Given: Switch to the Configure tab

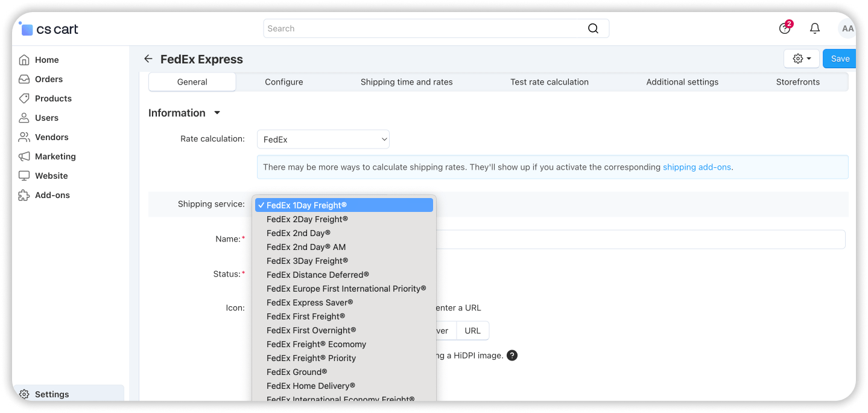Looking at the screenshot, I should click(284, 82).
